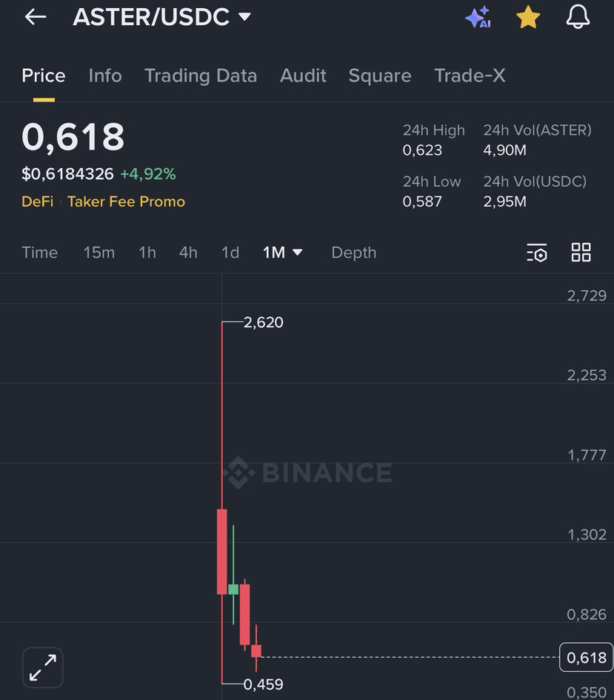Open chart indicator settings icon
The image size is (614, 700).
click(537, 253)
